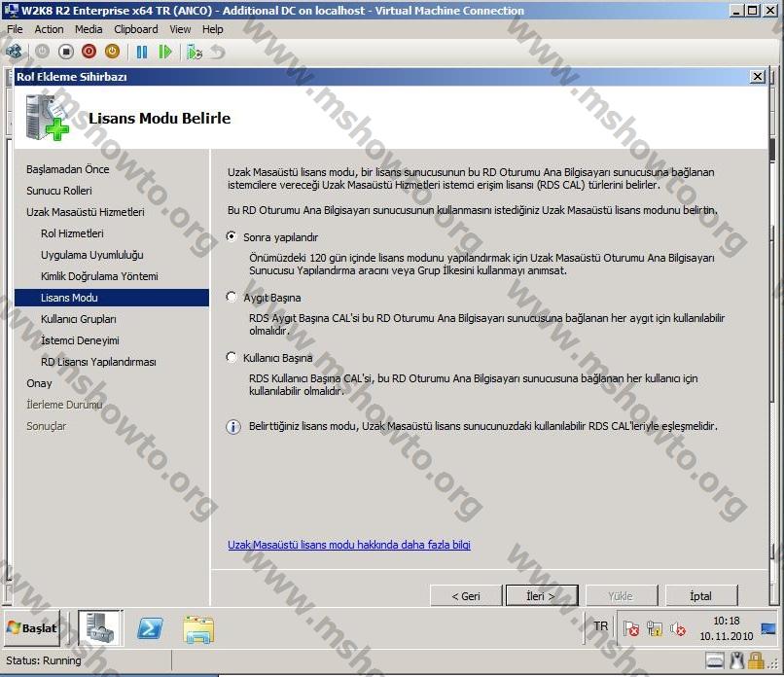The image size is (784, 677).
Task: Select 'Uzak Masaüstü Hizmetleri' in the sidebar
Action: tap(86, 212)
